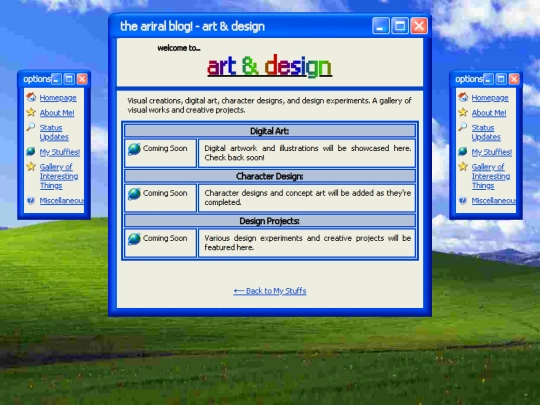540x405 pixels.
Task: Open About Me! link in right options window
Action: (489, 113)
